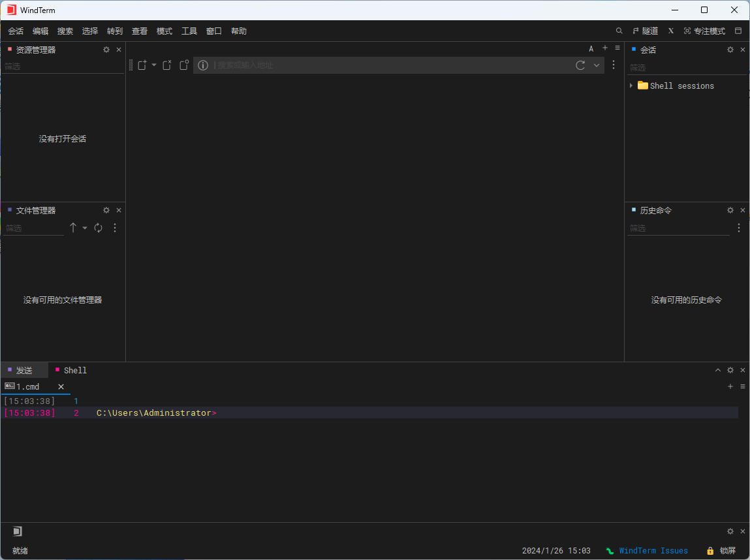Open the 选择 menu
The width and height of the screenshot is (750, 560).
pyautogui.click(x=90, y=31)
